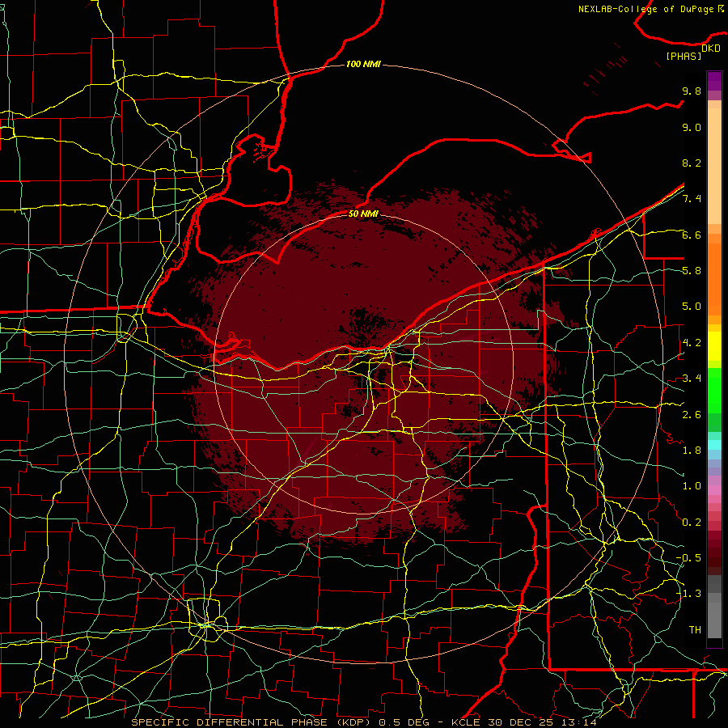Select the 1.0 legend value
The image size is (728, 728).
(692, 486)
